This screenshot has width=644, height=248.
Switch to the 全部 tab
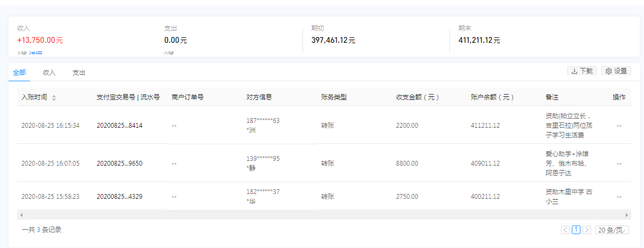pyautogui.click(x=19, y=72)
